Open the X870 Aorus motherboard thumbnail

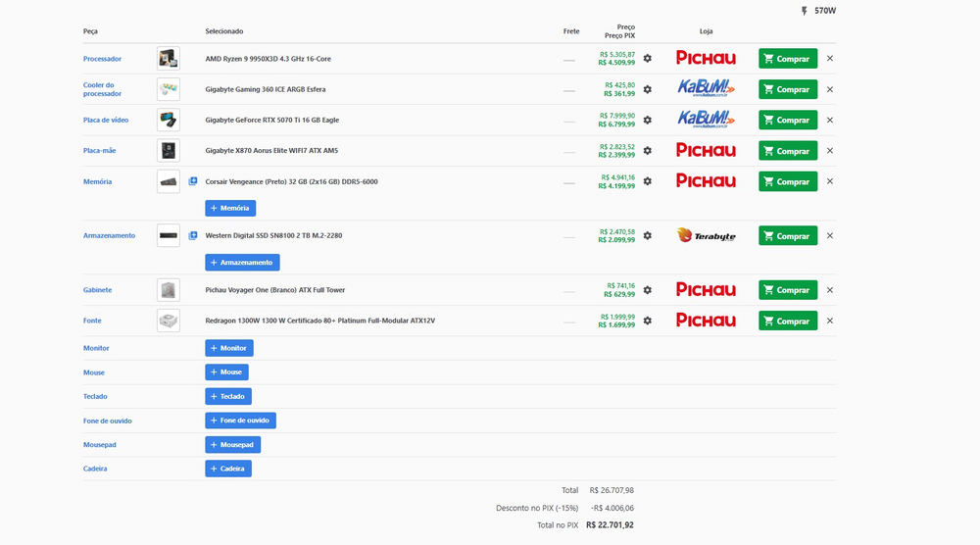tap(169, 151)
